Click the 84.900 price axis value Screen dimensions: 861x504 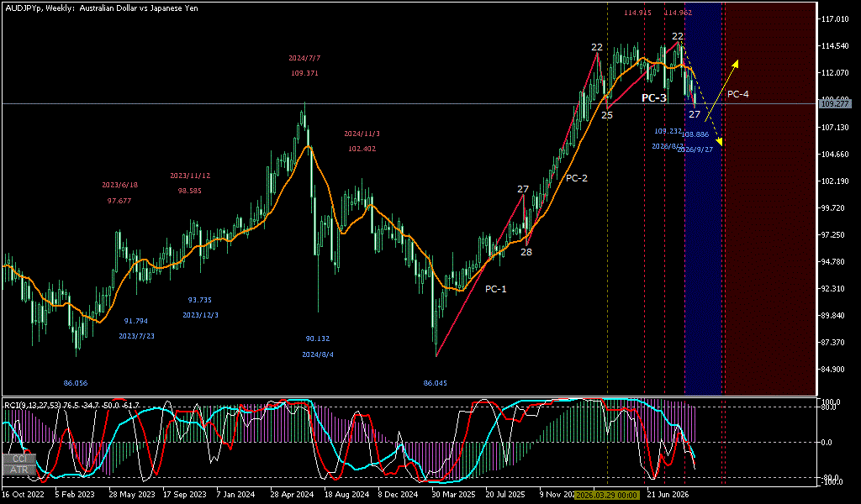(834, 369)
